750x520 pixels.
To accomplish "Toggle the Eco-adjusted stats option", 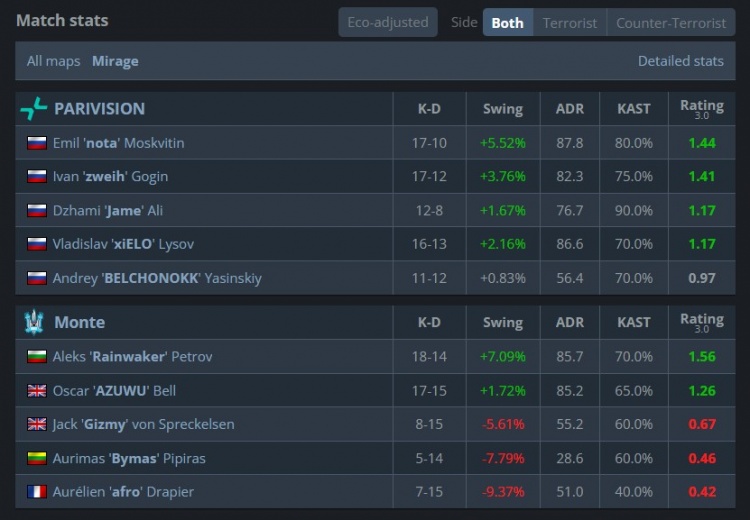I will coord(388,22).
